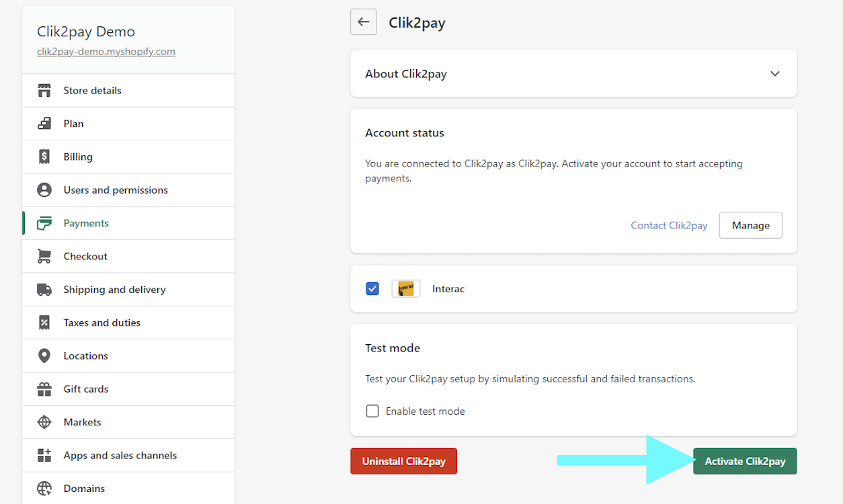Click the Shipping truck icon

pyautogui.click(x=44, y=290)
